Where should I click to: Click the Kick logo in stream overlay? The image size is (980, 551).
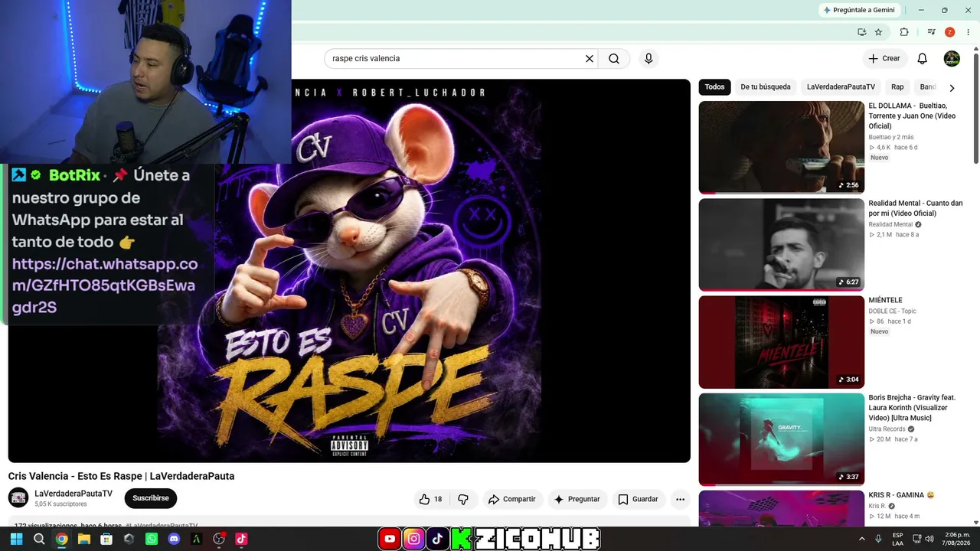click(461, 539)
